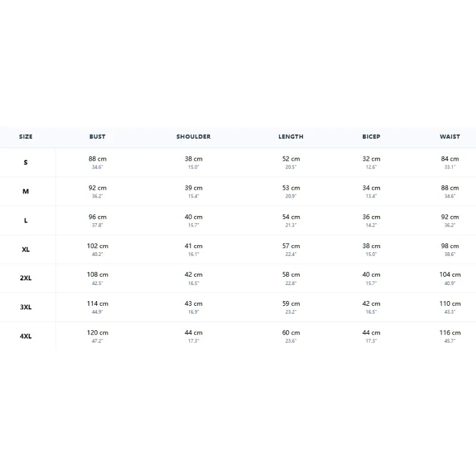
Task: Click the 60 cm length value for 4XL
Action: (x=291, y=333)
